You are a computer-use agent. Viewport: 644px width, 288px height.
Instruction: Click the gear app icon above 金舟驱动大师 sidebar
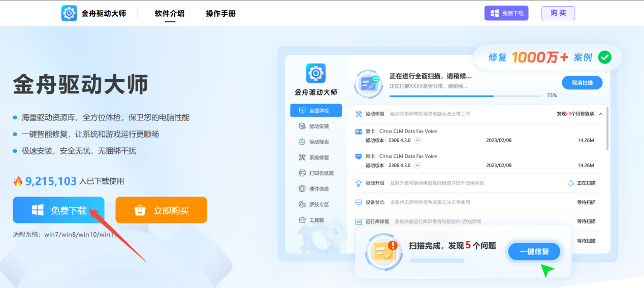click(316, 73)
